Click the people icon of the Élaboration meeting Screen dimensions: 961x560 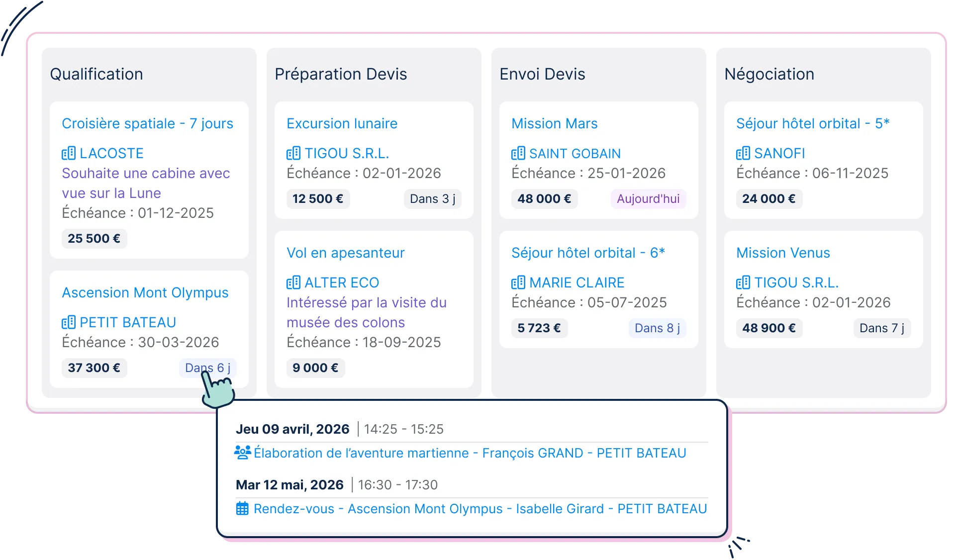(242, 453)
